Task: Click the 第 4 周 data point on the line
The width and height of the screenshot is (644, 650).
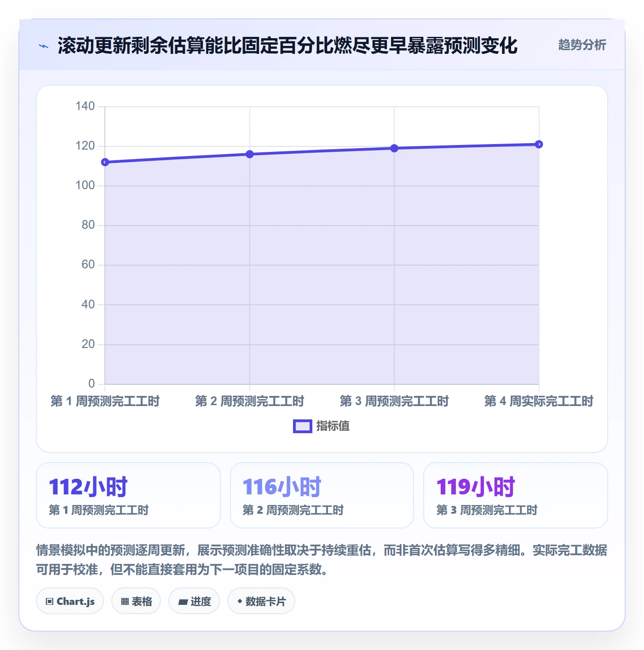Action: [539, 145]
